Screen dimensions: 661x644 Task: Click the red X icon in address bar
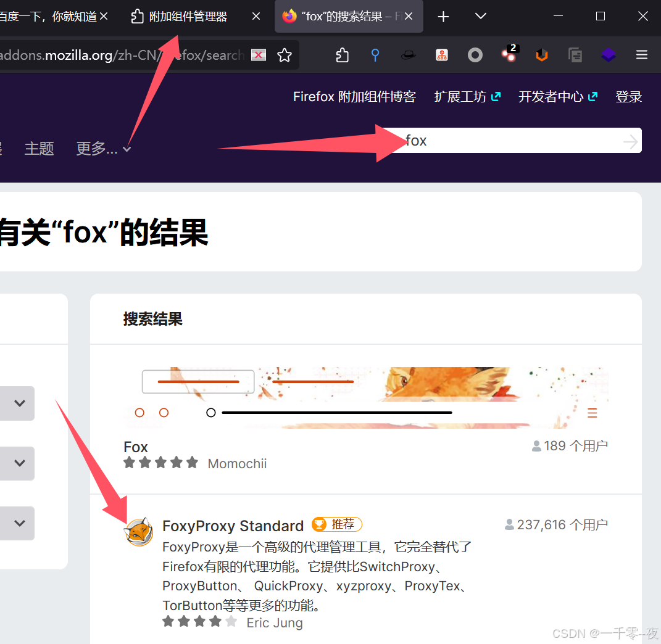pos(259,56)
